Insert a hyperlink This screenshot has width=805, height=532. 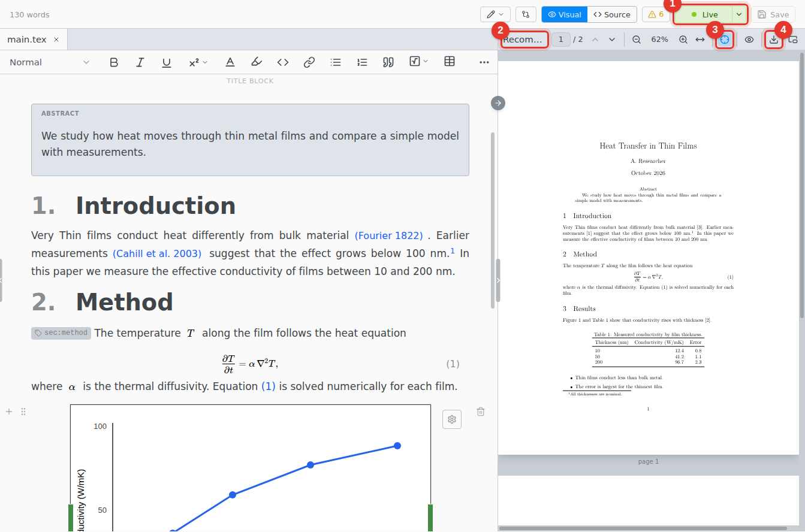click(309, 62)
